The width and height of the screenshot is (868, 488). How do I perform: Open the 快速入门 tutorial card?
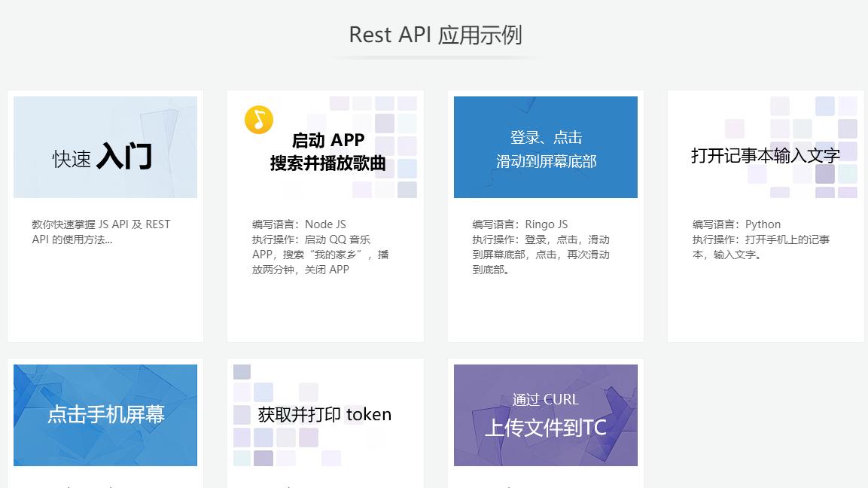(105, 215)
